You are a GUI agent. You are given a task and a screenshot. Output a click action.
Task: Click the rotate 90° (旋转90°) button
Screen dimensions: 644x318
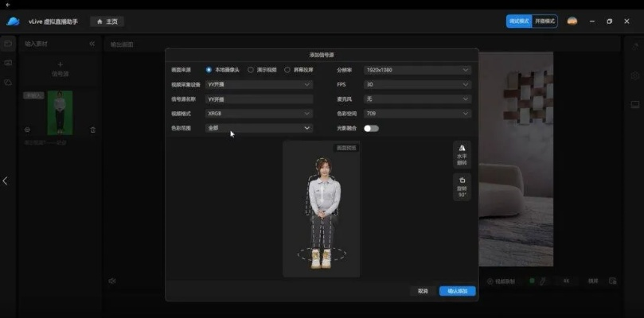pyautogui.click(x=463, y=187)
